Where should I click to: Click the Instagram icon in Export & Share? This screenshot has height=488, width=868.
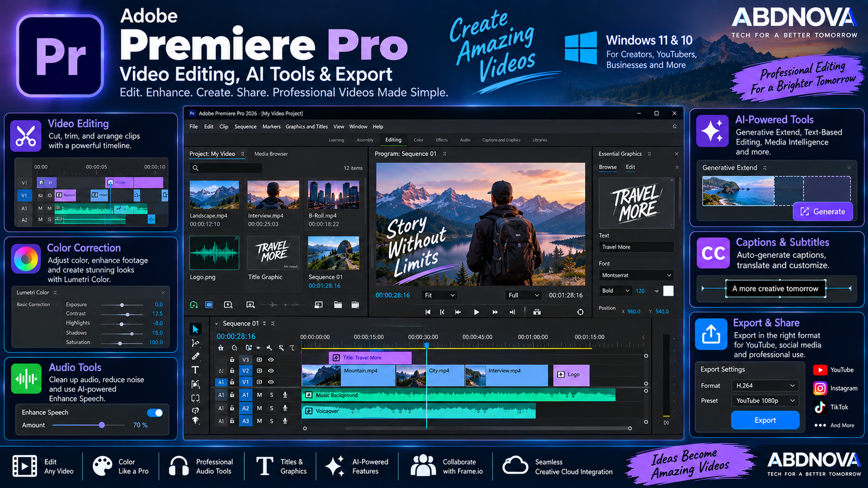[x=820, y=388]
